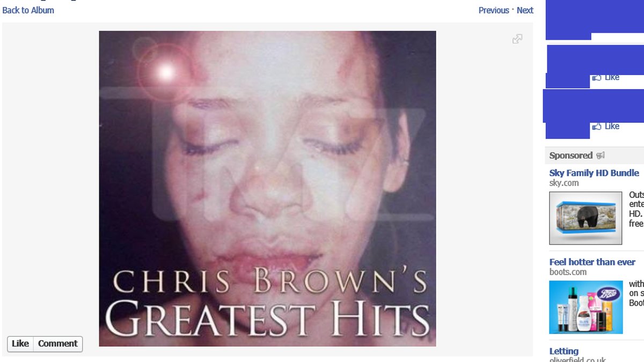Viewport: 644px width, 362px height.
Task: Click the boots.com domain text
Action: [x=568, y=272]
